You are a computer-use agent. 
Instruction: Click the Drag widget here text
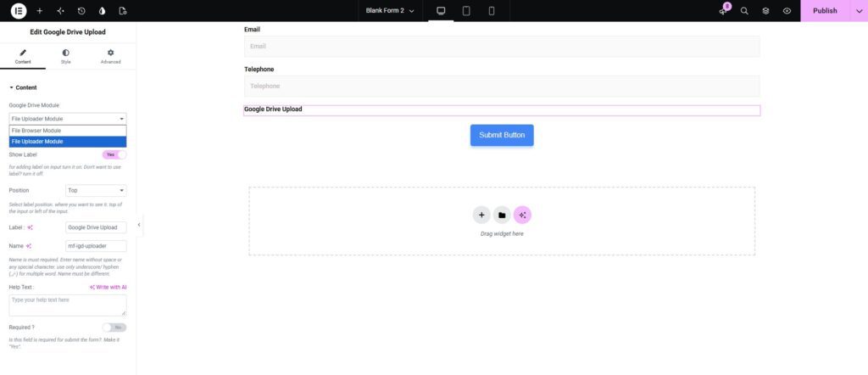click(502, 234)
